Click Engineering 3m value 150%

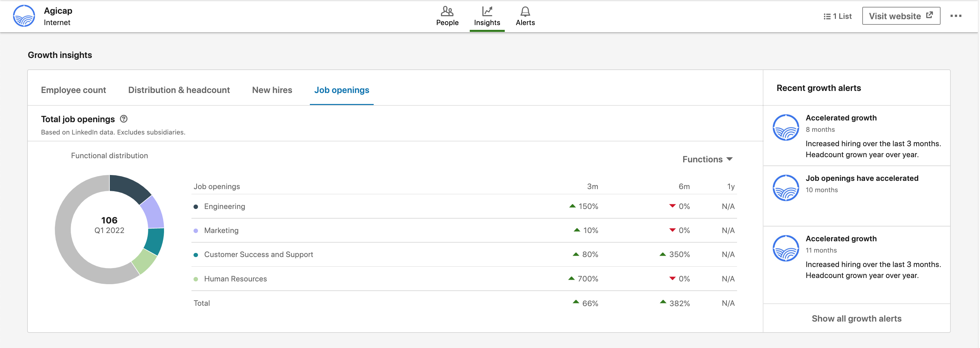588,207
